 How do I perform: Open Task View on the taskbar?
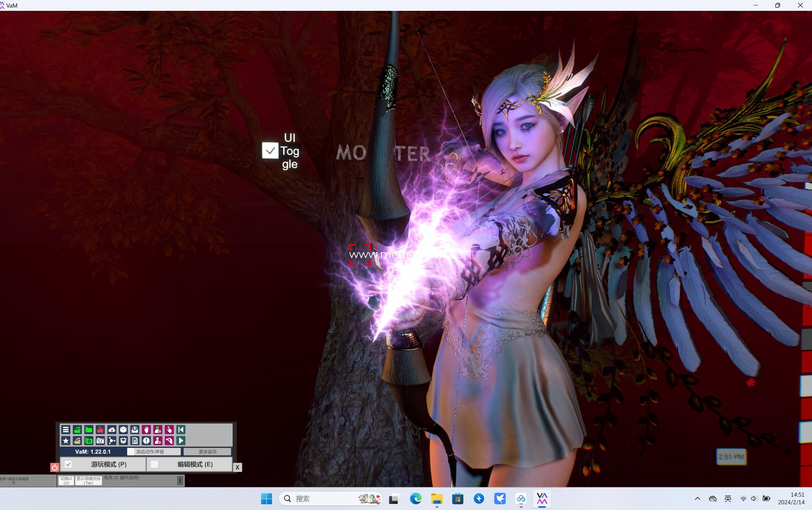[x=394, y=499]
